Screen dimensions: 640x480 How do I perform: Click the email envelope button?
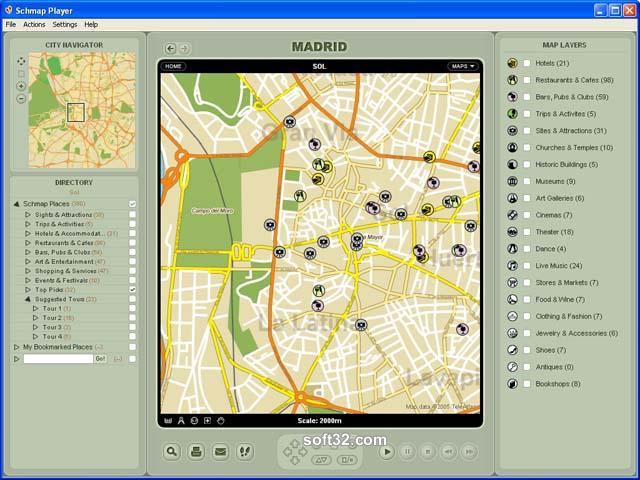click(221, 452)
